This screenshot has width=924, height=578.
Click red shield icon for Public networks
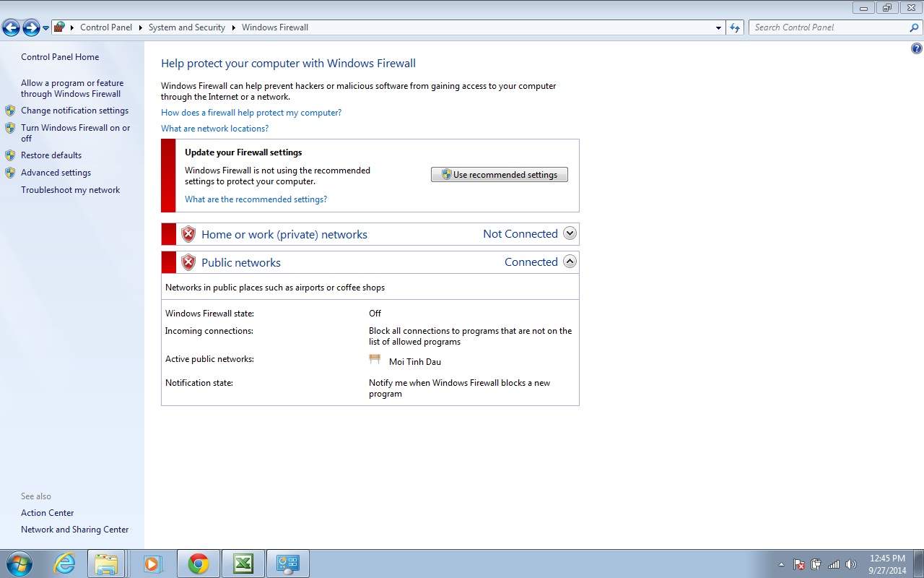[188, 262]
